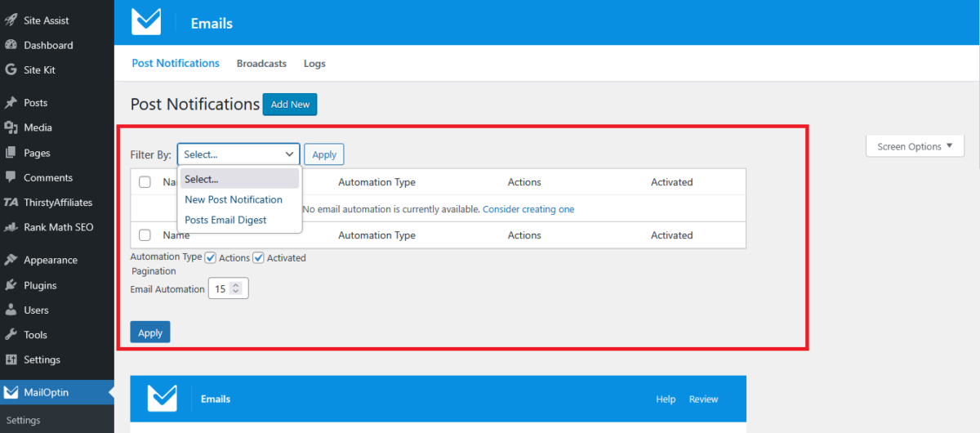
Task: Click the Posts pushpin icon
Action: [x=11, y=103]
